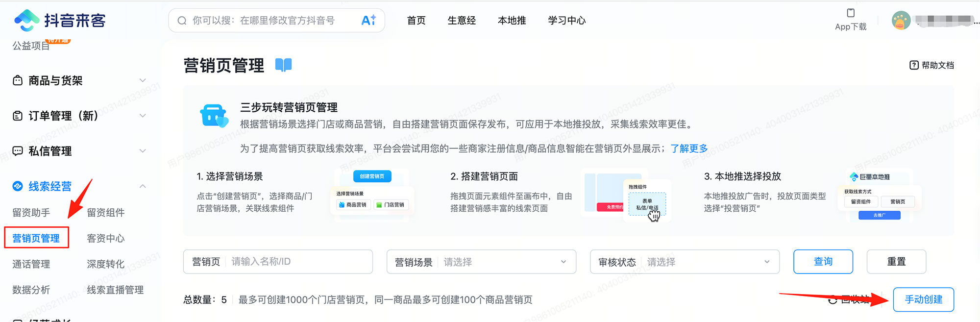Select 留资组件 in the sidebar
Viewport: 980px width, 322px height.
(x=105, y=212)
